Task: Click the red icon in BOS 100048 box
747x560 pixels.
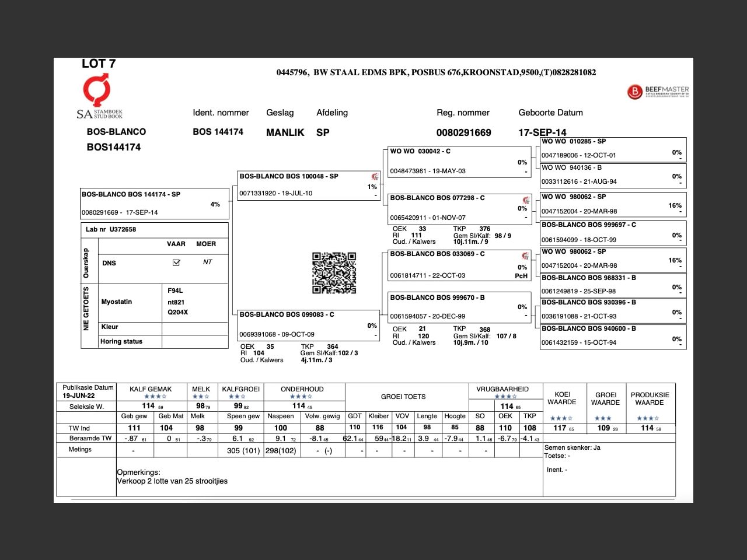Action: pyautogui.click(x=375, y=177)
